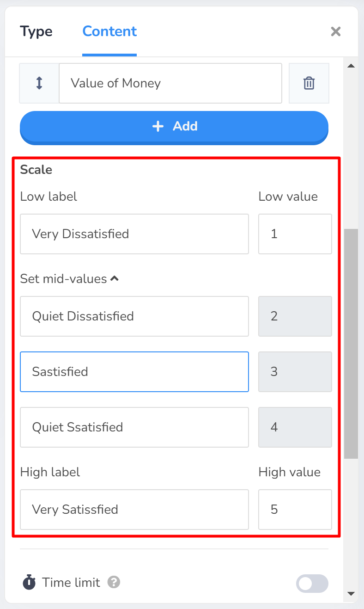Click the vertical scrollbar thumb
364x609 pixels.
pyautogui.click(x=351, y=343)
